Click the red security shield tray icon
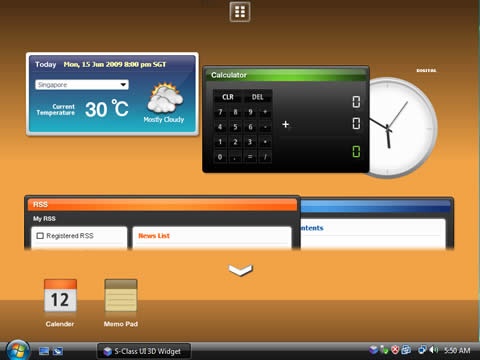The image size is (480, 360). (x=395, y=350)
